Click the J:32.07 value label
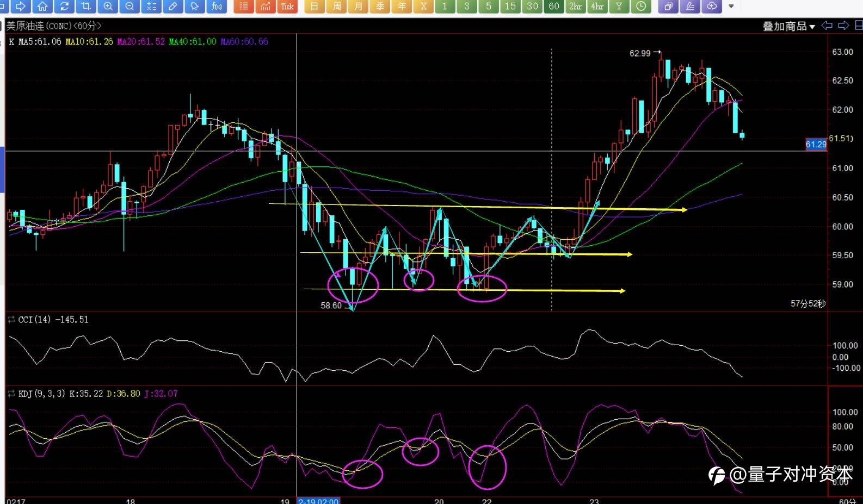 pyautogui.click(x=161, y=394)
